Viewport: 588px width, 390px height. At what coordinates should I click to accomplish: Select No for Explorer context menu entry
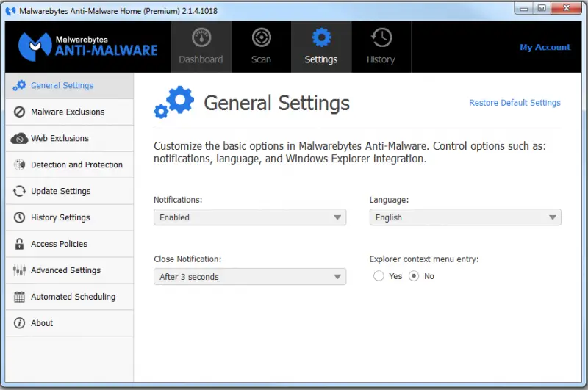click(x=414, y=276)
